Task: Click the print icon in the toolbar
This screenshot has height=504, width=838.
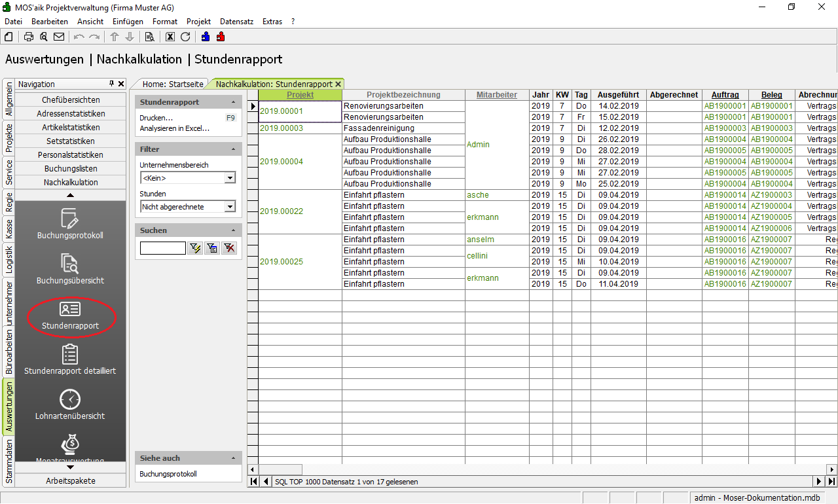Action: [x=29, y=37]
